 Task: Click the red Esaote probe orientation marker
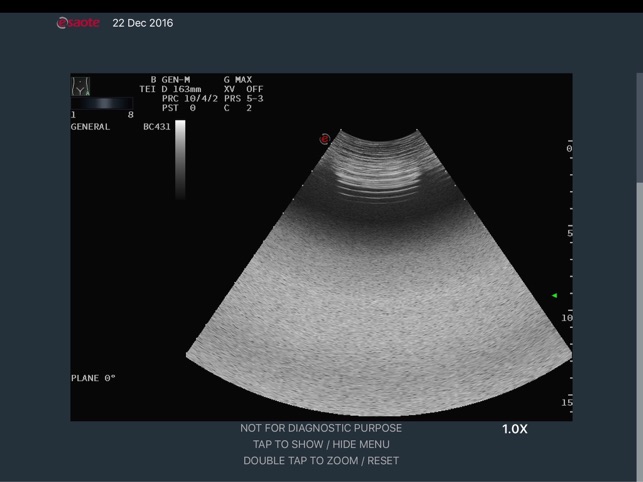324,139
